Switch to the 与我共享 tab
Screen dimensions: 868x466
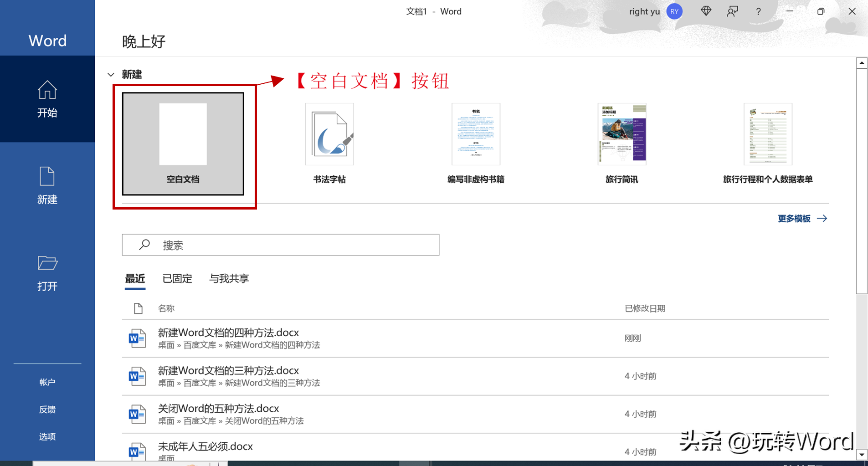click(229, 278)
